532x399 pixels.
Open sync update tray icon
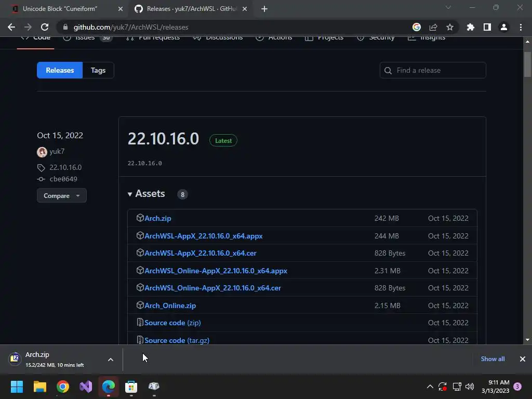[443, 387]
